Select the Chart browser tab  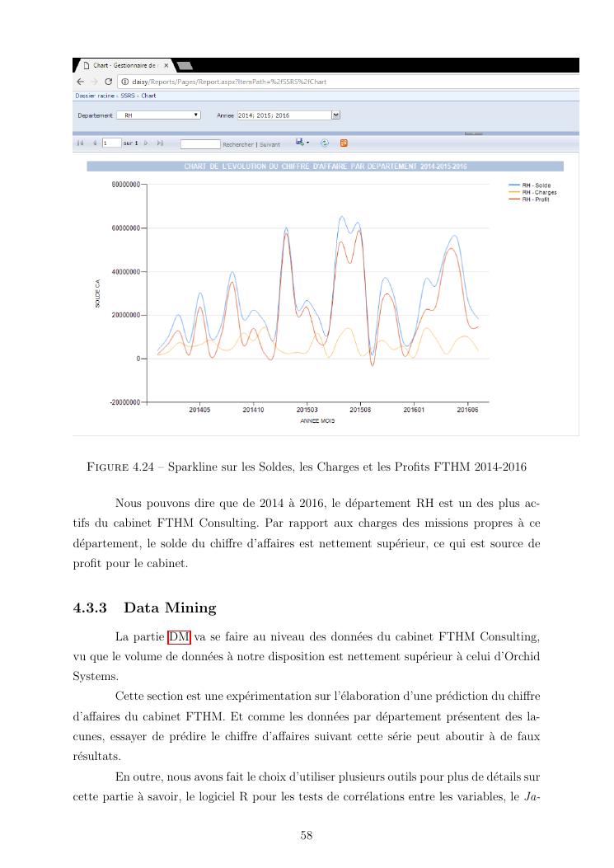(x=124, y=65)
